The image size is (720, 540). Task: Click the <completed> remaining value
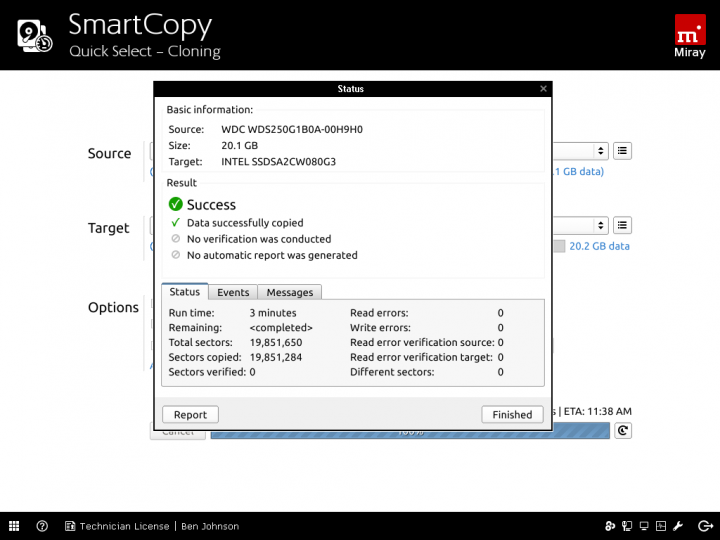[281, 327]
